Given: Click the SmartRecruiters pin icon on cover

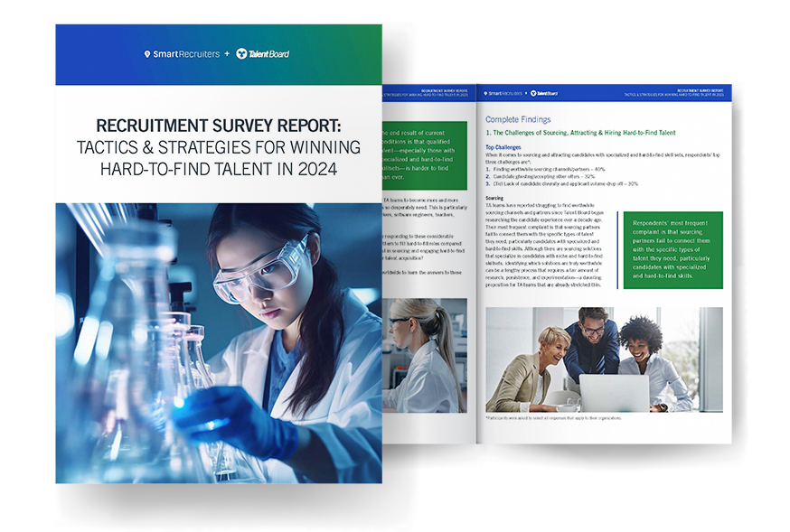Looking at the screenshot, I should pos(147,54).
